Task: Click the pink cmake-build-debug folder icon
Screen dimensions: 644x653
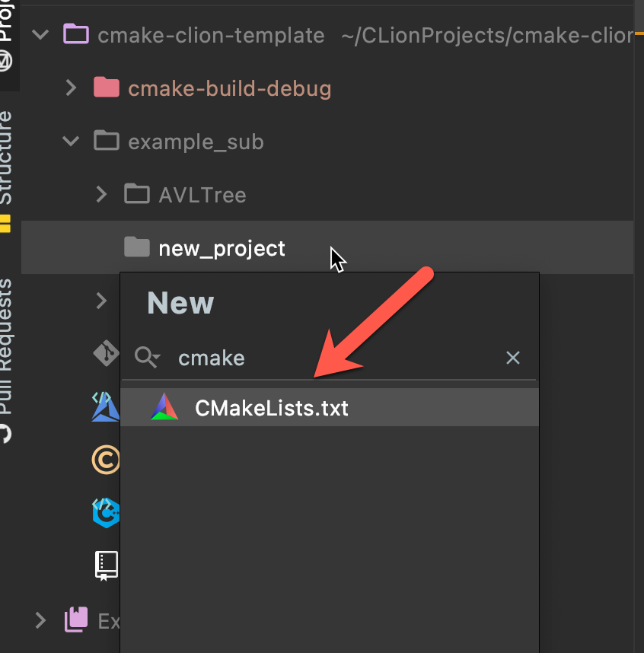Action: 107,88
